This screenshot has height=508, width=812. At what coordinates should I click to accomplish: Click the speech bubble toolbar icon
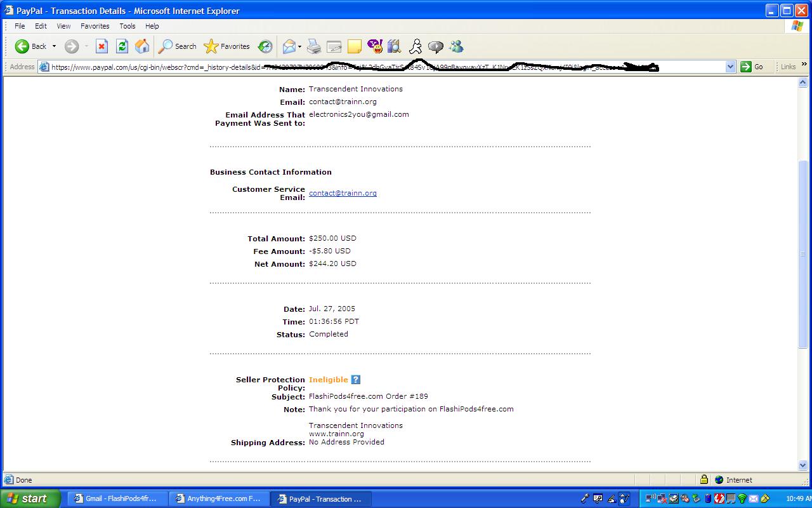(x=436, y=46)
